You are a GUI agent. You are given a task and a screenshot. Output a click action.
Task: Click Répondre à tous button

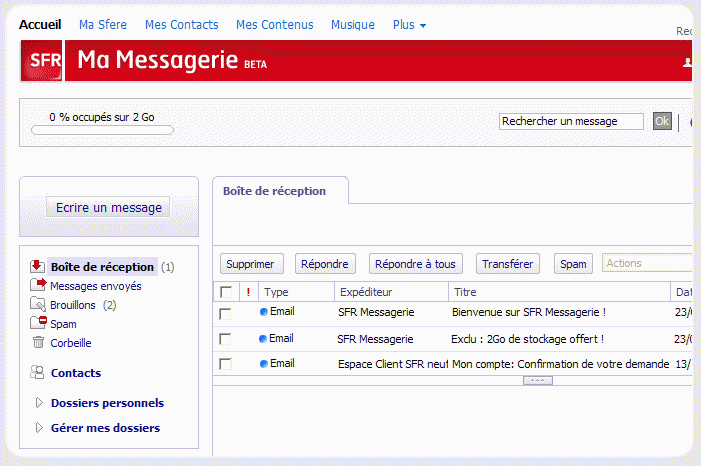click(415, 264)
